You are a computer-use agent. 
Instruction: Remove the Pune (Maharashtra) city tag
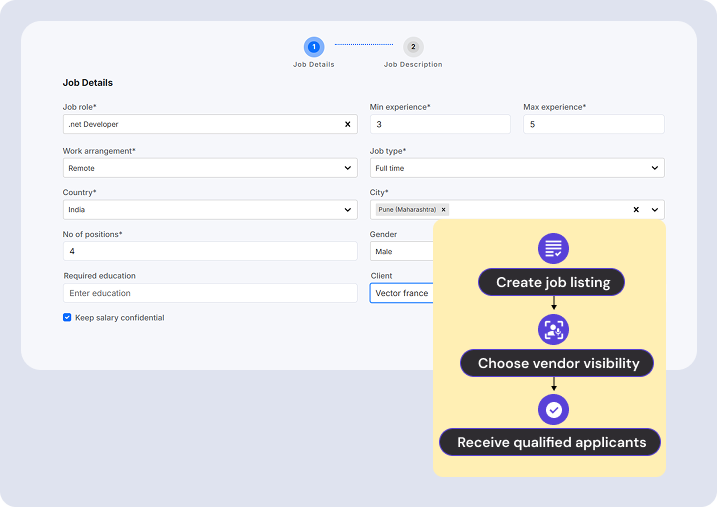[444, 210]
